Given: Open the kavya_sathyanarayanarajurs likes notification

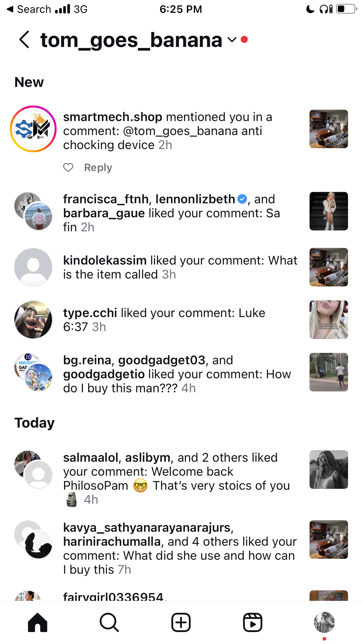Looking at the screenshot, I should point(181,548).
